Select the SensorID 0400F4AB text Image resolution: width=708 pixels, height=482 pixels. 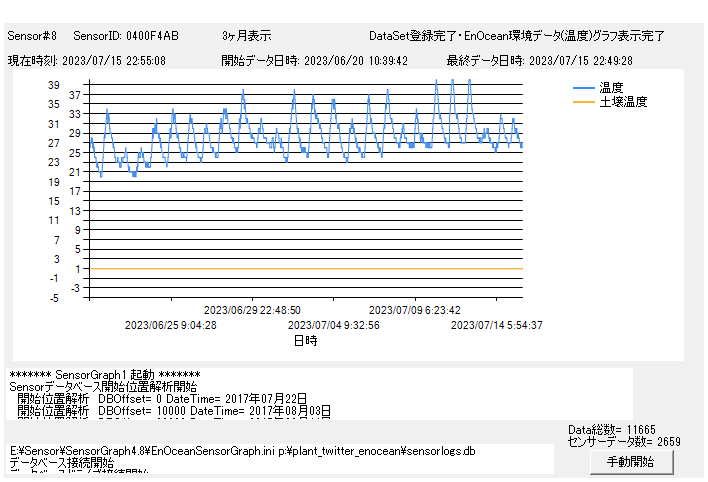[x=126, y=36]
